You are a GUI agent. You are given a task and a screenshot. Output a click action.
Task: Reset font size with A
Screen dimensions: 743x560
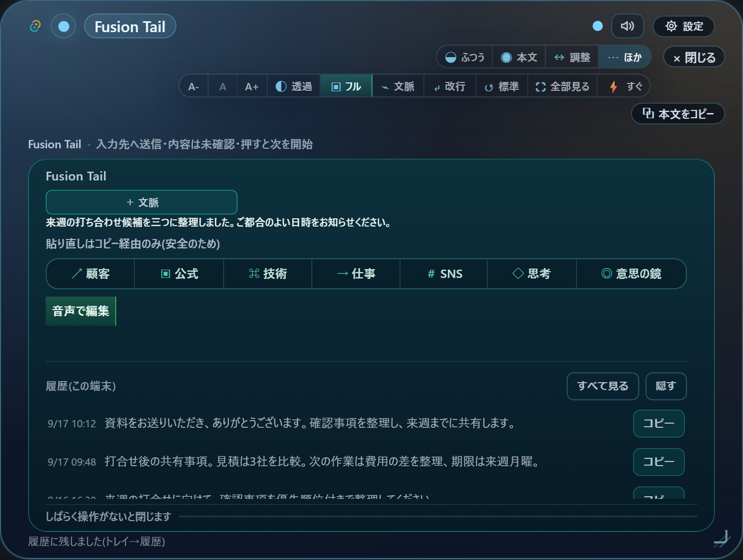tap(223, 87)
